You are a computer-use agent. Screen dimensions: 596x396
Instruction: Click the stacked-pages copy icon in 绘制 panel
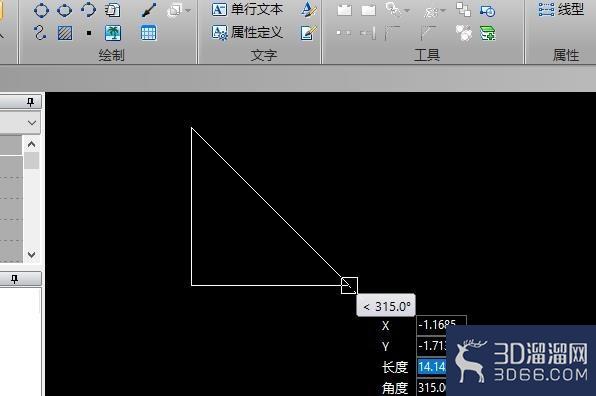[113, 10]
